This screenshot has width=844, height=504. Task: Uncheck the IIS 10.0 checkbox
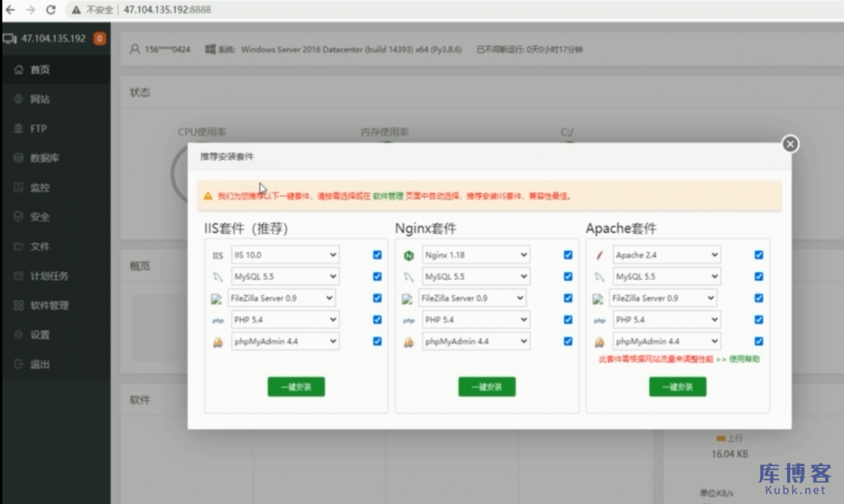[377, 255]
